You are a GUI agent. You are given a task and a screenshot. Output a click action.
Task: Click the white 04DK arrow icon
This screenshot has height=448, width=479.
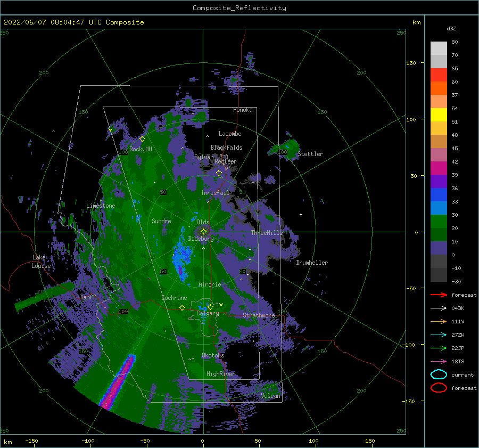[x=439, y=308]
